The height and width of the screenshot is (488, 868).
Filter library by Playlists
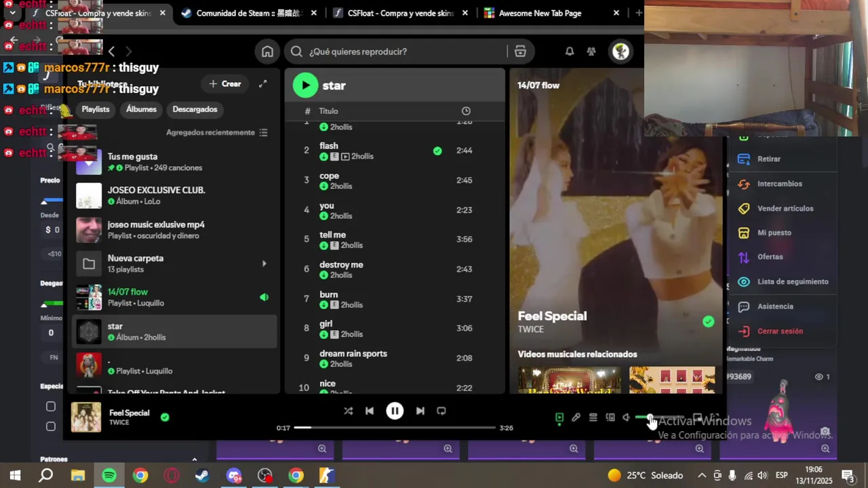coord(96,109)
